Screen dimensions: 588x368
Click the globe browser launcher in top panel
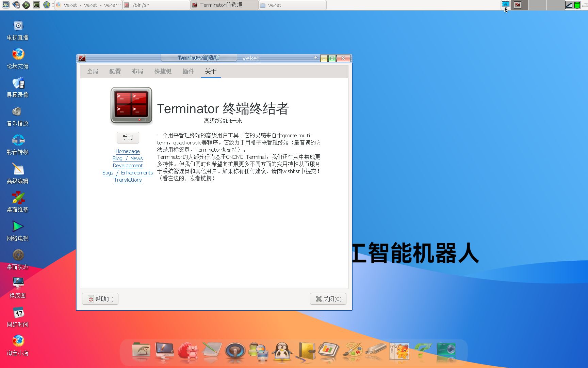point(47,5)
